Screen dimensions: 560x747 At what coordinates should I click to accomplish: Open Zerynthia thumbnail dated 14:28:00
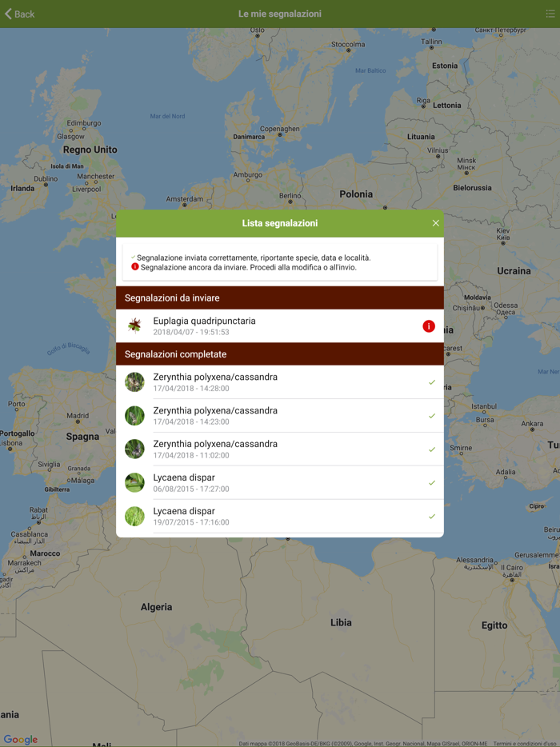click(x=134, y=382)
